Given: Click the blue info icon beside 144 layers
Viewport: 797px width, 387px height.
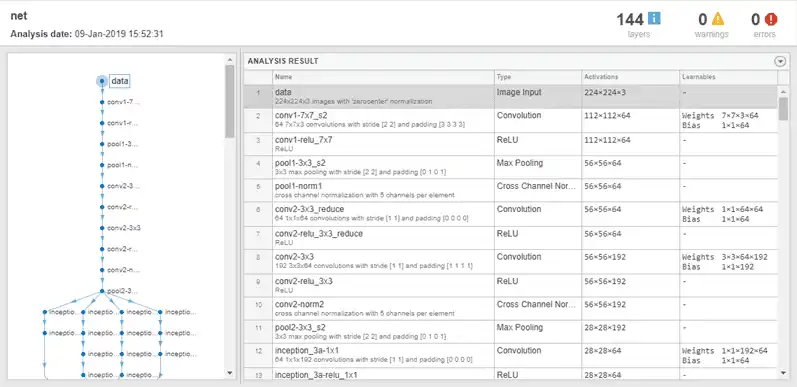Looking at the screenshot, I should pos(654,19).
